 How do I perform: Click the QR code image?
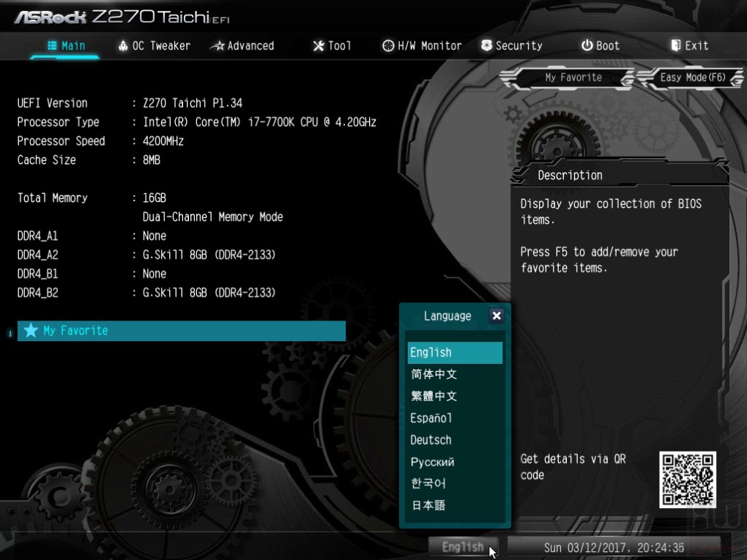688,479
